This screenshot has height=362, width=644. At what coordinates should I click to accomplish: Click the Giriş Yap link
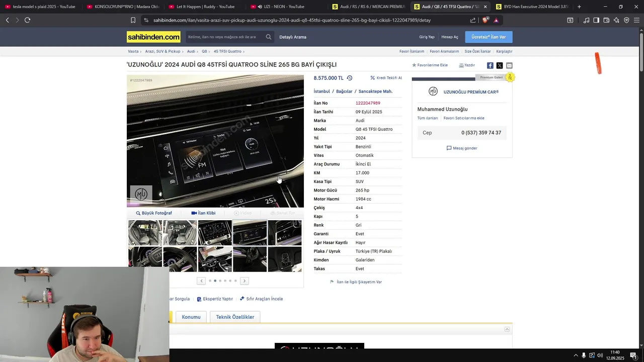click(x=427, y=37)
